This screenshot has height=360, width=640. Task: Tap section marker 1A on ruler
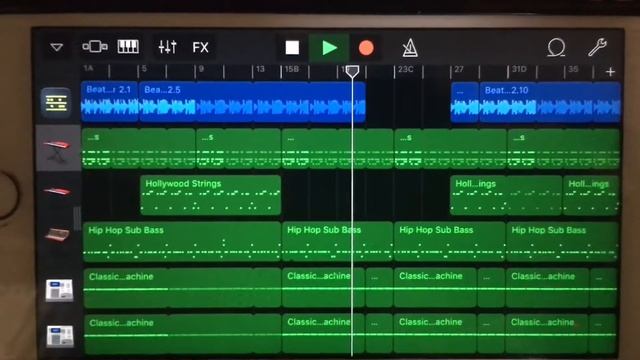tap(88, 68)
